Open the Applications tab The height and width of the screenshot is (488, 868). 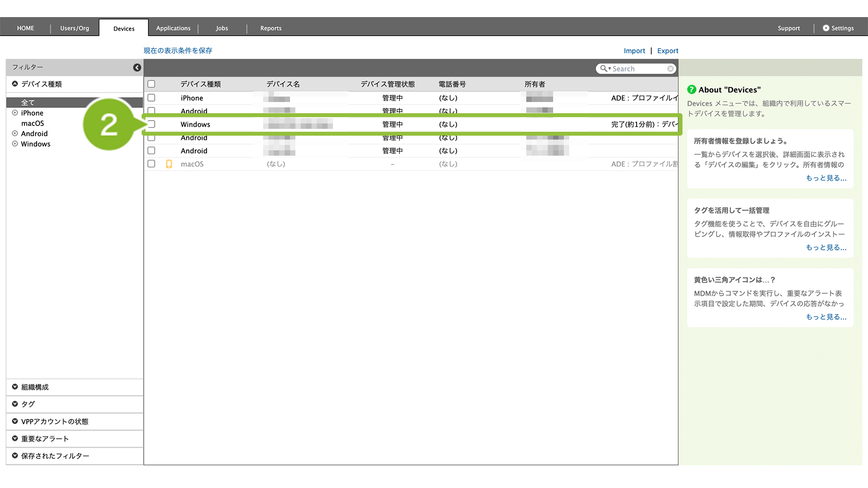173,28
